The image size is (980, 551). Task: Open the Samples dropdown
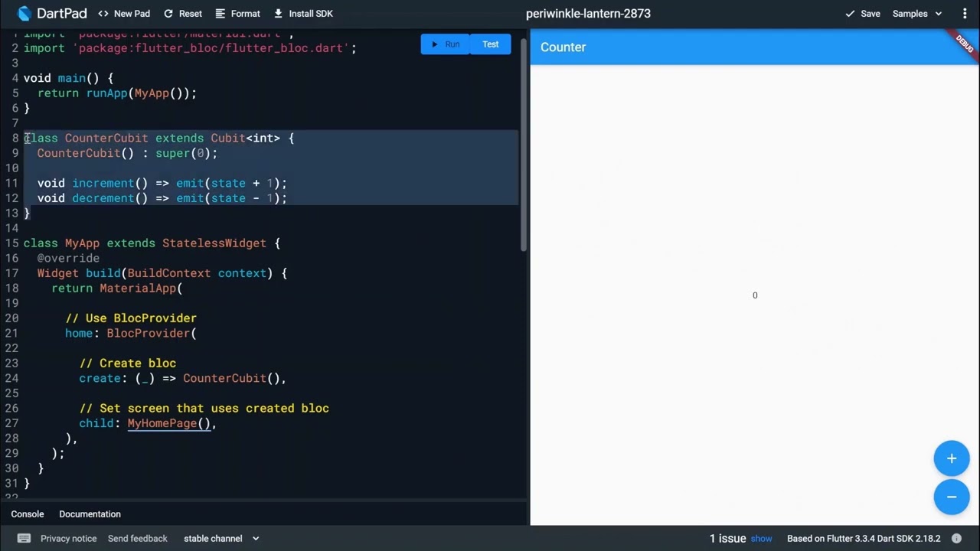point(917,13)
